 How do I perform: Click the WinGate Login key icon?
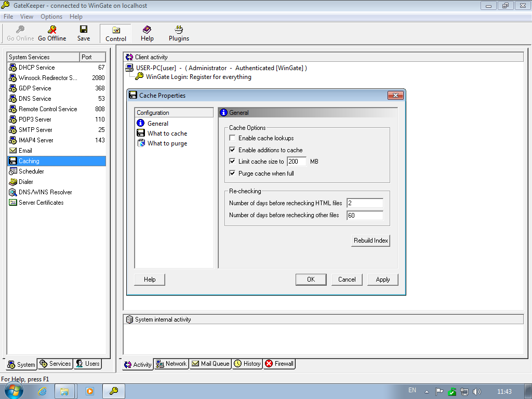click(x=139, y=76)
